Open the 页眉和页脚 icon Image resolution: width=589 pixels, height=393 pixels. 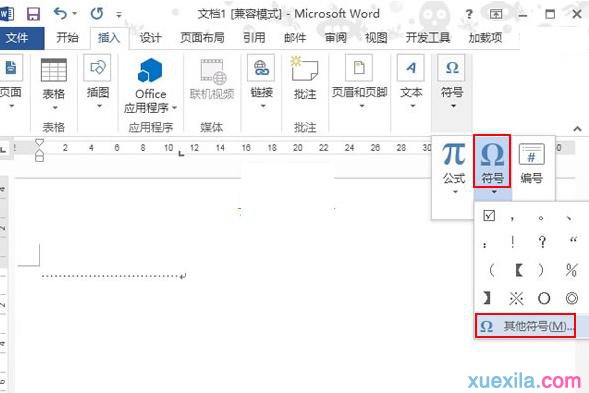pos(359,68)
